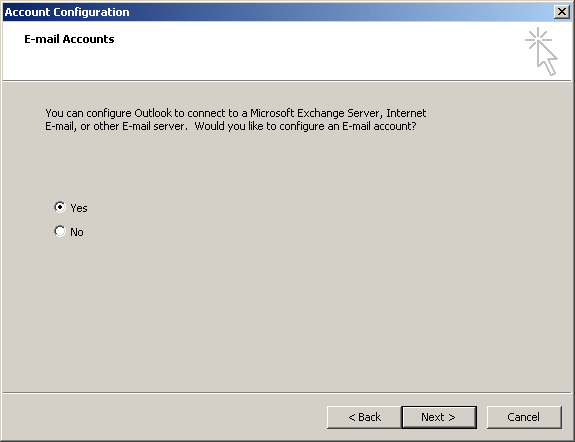This screenshot has width=575, height=442.
Task: Return using the < Back button
Action: [364, 417]
